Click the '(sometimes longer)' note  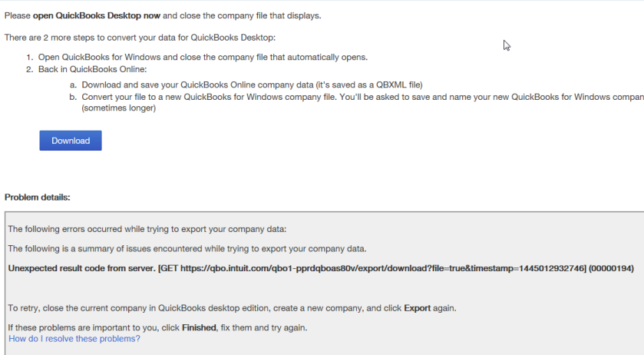(119, 108)
